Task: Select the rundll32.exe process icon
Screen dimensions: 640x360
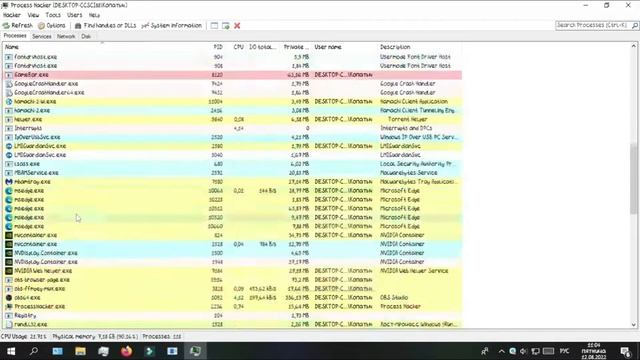Action: click(x=9, y=324)
